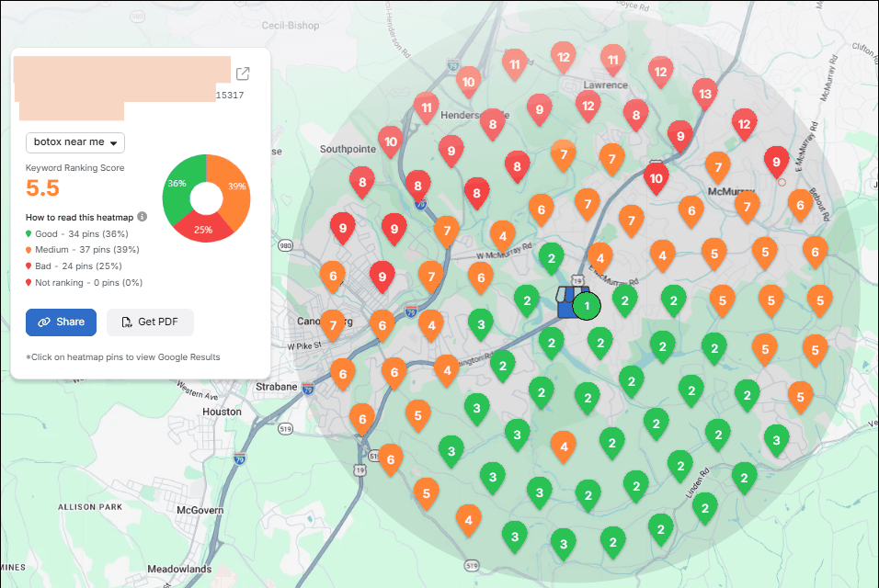This screenshot has height=588, width=879.
Task: Click the Meadowlands map label
Action: [x=179, y=569]
